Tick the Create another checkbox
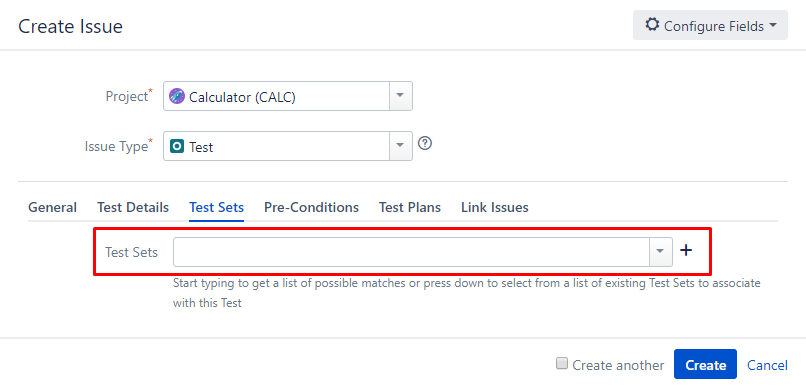The width and height of the screenshot is (806, 386). [562, 364]
